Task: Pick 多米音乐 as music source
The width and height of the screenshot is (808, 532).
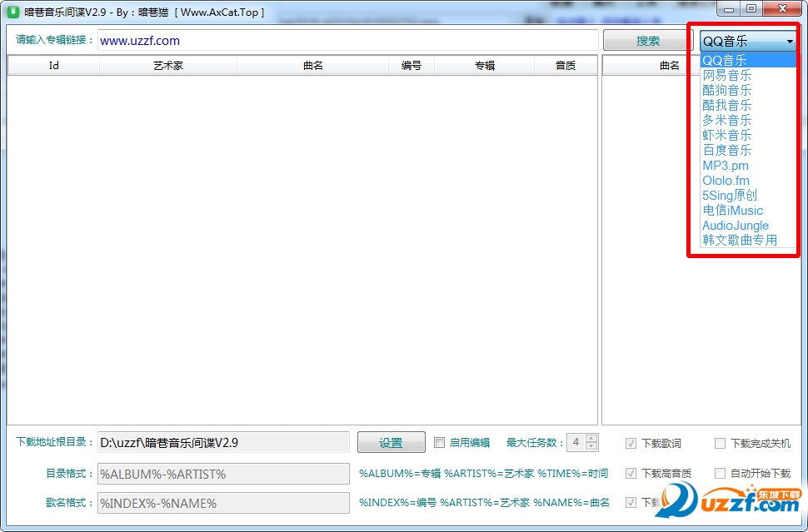Action: pos(748,120)
